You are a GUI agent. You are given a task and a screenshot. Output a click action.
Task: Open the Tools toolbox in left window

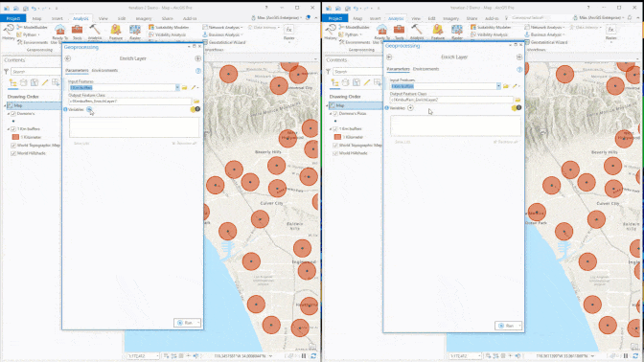coord(78,32)
